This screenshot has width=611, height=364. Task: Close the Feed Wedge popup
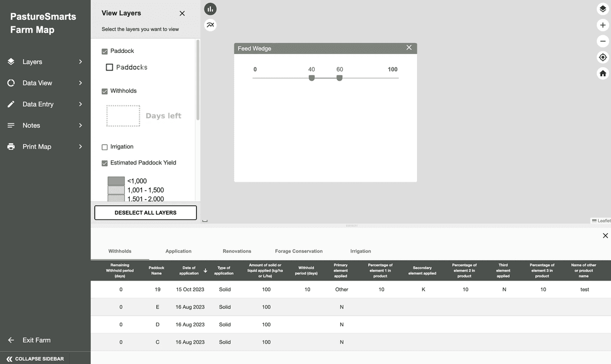[409, 48]
